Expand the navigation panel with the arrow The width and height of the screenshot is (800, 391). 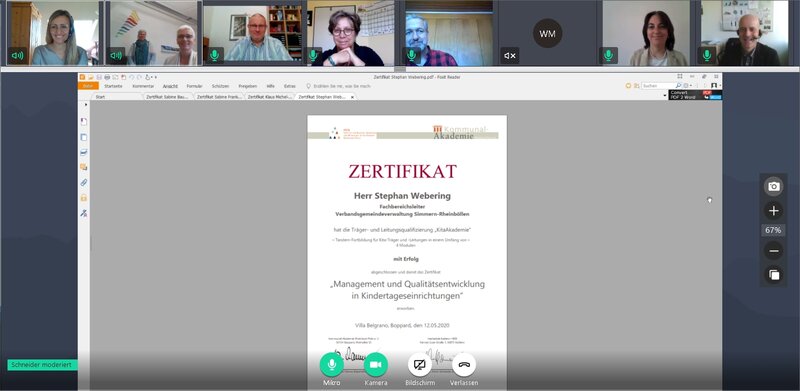coord(86,105)
